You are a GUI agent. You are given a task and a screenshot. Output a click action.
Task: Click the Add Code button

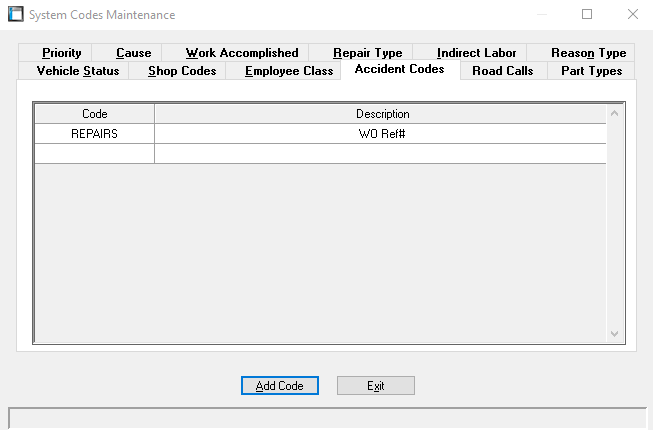point(279,386)
